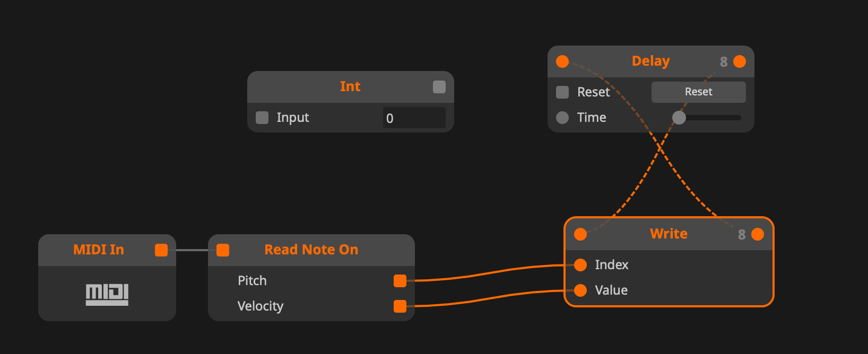Select the Write node title
This screenshot has width=868, height=354.
(669, 234)
